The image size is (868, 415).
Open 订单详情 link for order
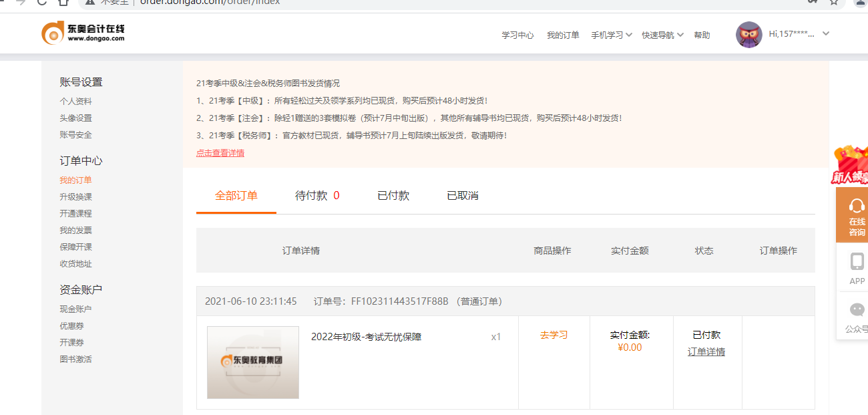click(706, 352)
